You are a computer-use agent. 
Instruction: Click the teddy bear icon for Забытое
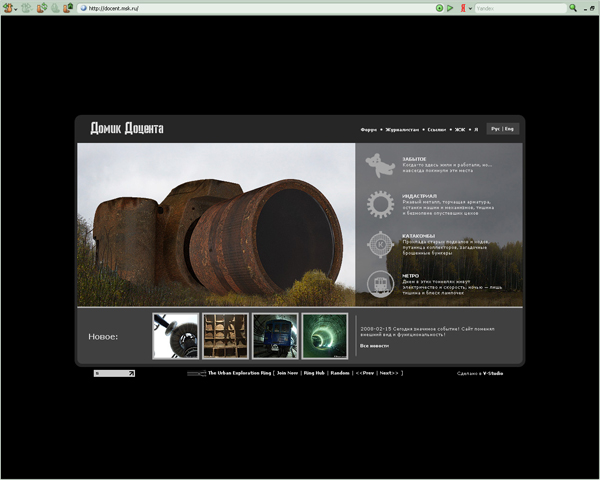pos(379,164)
